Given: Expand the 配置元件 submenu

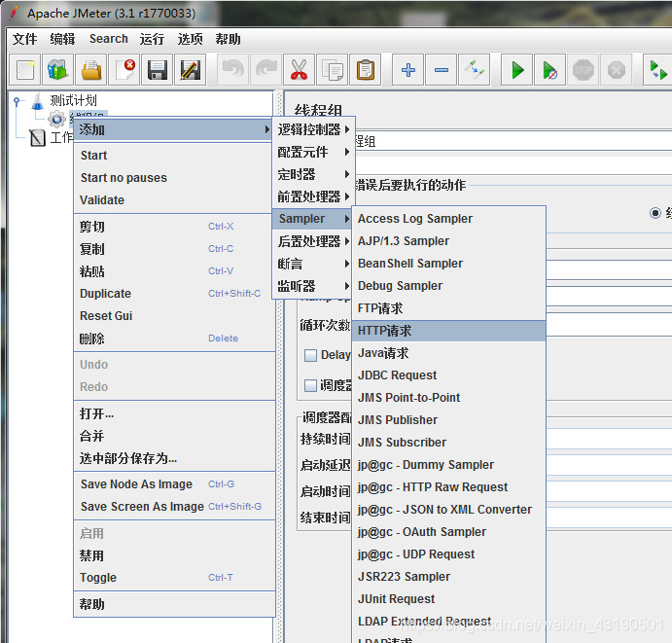Looking at the screenshot, I should coord(314,152).
